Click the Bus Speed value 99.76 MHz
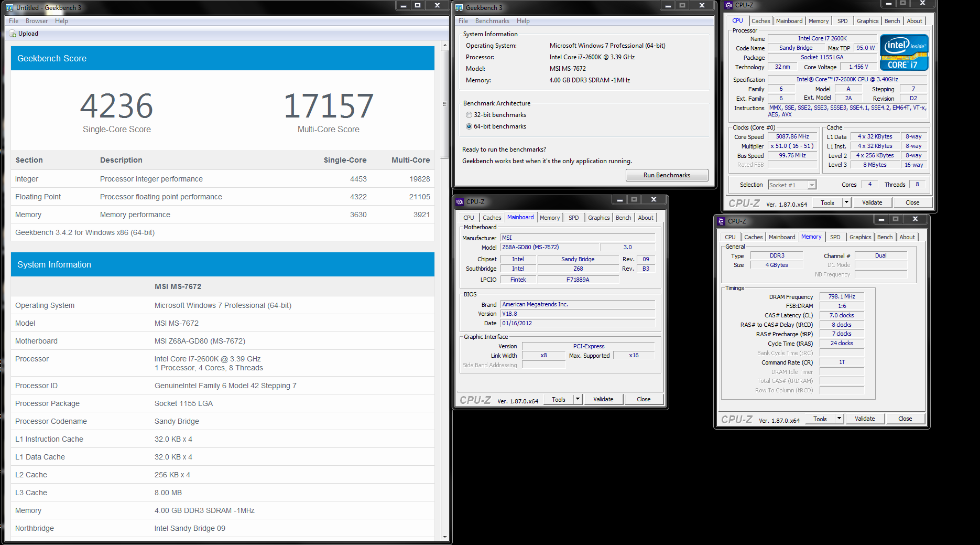980x545 pixels. tap(792, 155)
